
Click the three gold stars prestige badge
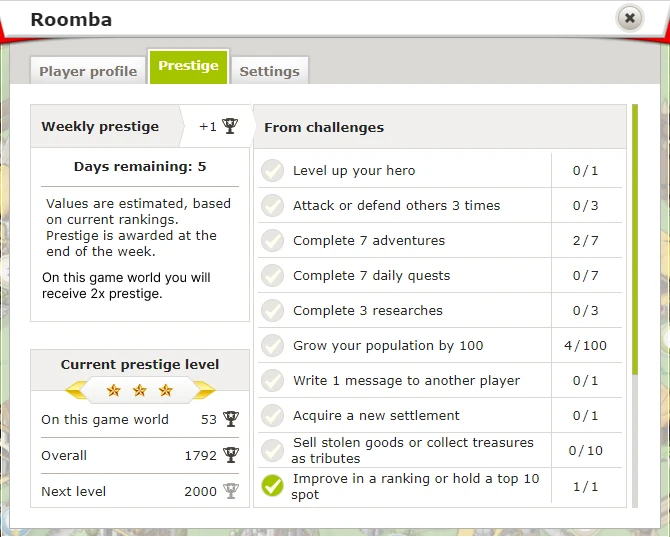pos(140,389)
